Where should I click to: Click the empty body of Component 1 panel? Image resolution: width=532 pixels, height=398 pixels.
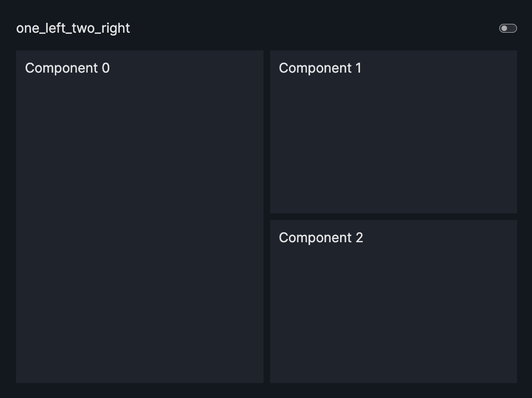point(393,144)
